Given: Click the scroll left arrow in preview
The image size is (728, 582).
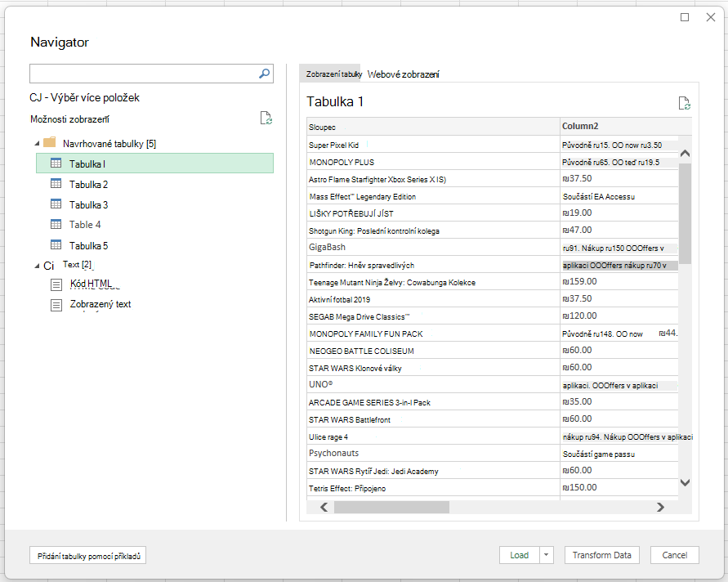Looking at the screenshot, I should tap(324, 508).
